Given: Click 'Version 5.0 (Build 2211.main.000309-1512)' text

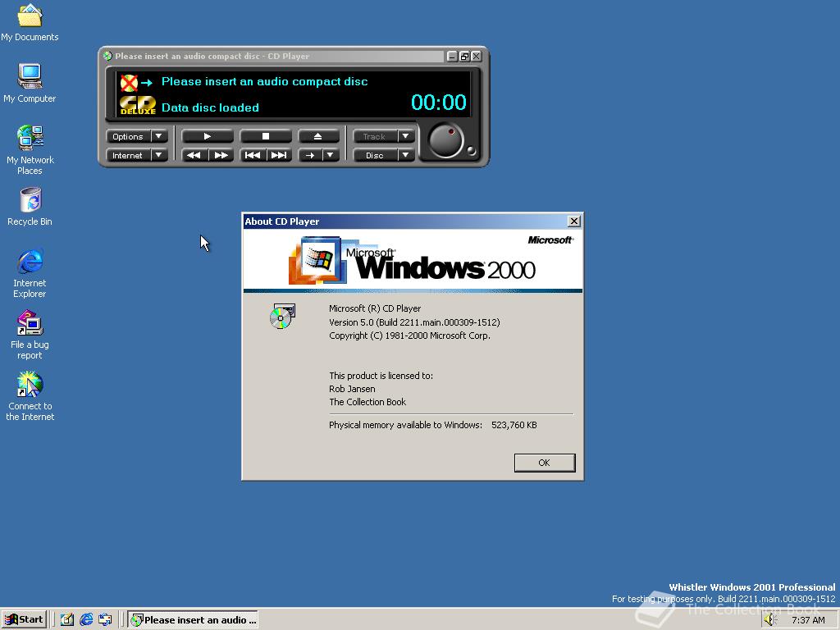Looking at the screenshot, I should (414, 322).
